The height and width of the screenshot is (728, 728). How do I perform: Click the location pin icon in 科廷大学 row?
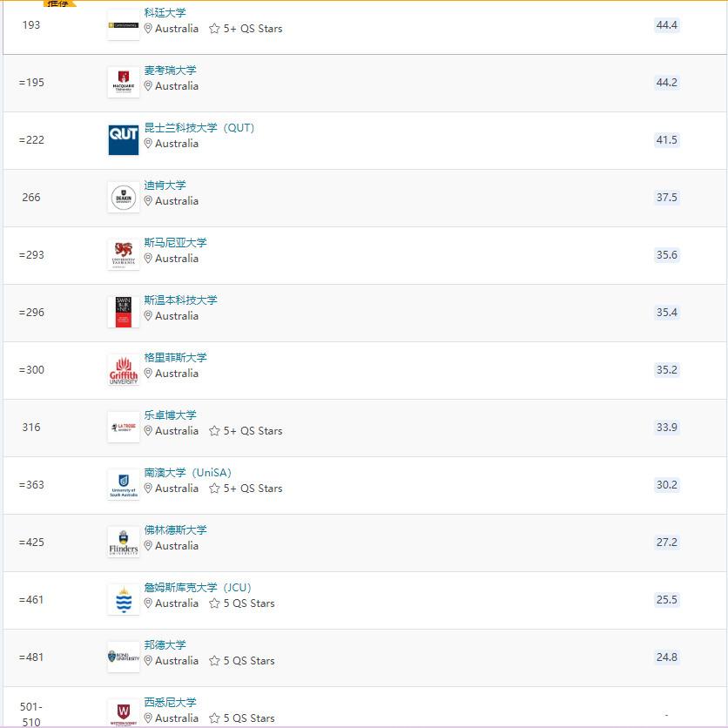click(x=148, y=29)
